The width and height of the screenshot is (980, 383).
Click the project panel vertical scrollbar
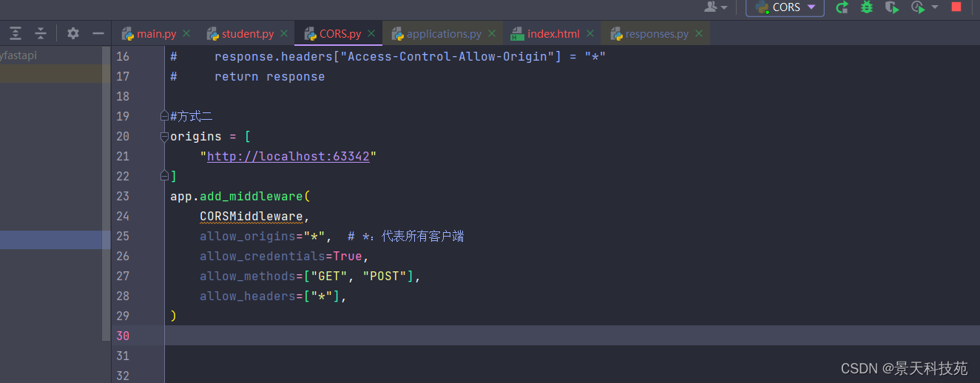[106, 192]
